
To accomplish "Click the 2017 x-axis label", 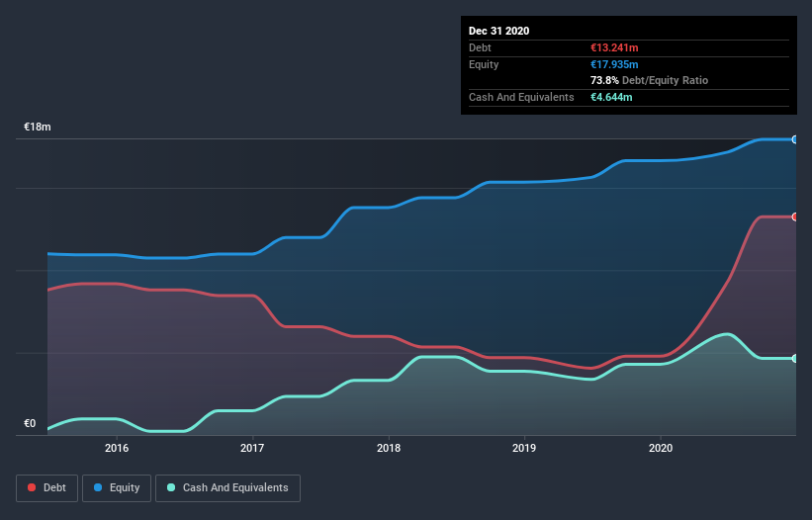I will click(x=252, y=448).
